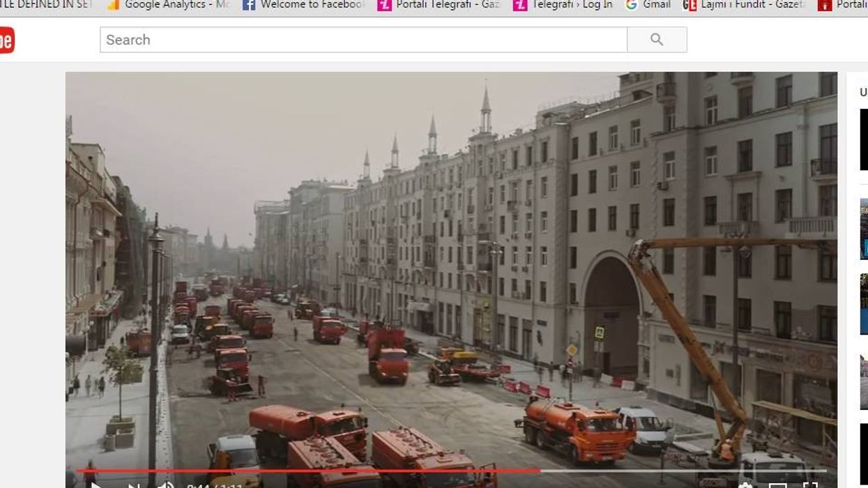The width and height of the screenshot is (868, 488).
Task: Click the red video progress bar
Action: [x=307, y=471]
